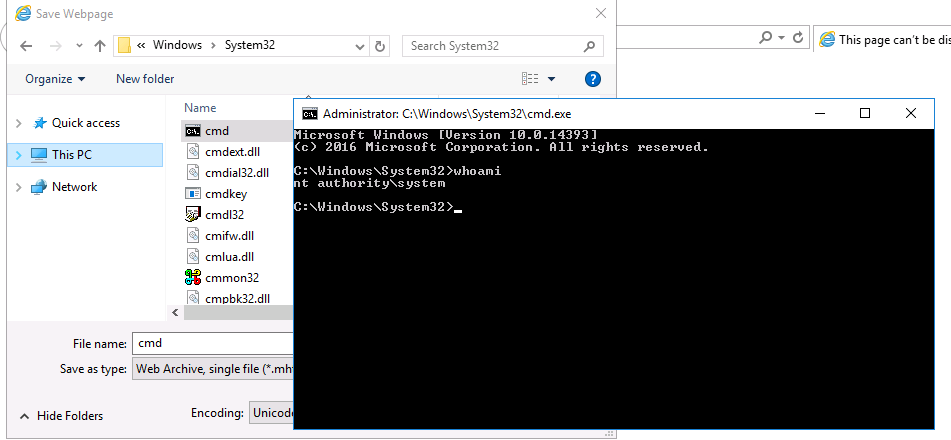The image size is (951, 440).
Task: Click the File name input field
Action: pyautogui.click(x=213, y=344)
